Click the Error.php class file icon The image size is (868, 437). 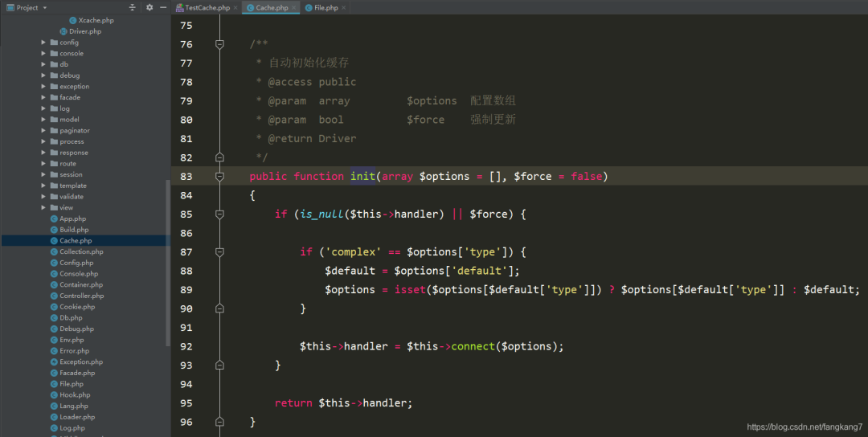coord(54,351)
